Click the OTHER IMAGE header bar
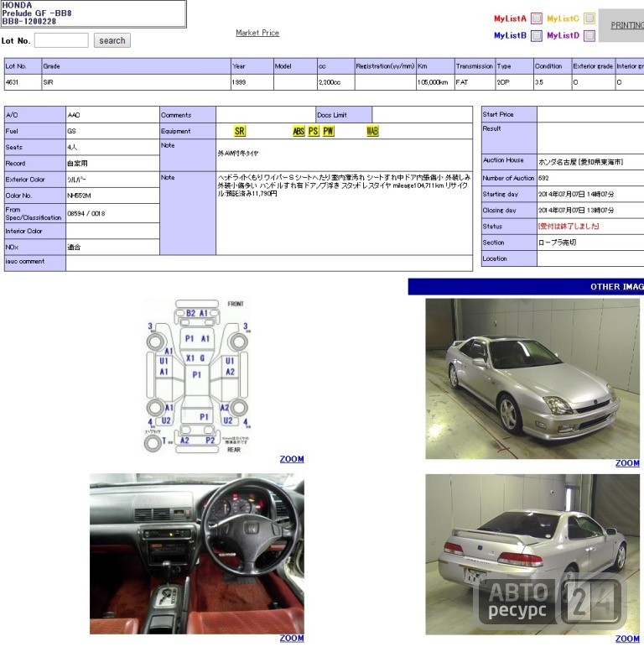644x647 pixels. tap(526, 287)
